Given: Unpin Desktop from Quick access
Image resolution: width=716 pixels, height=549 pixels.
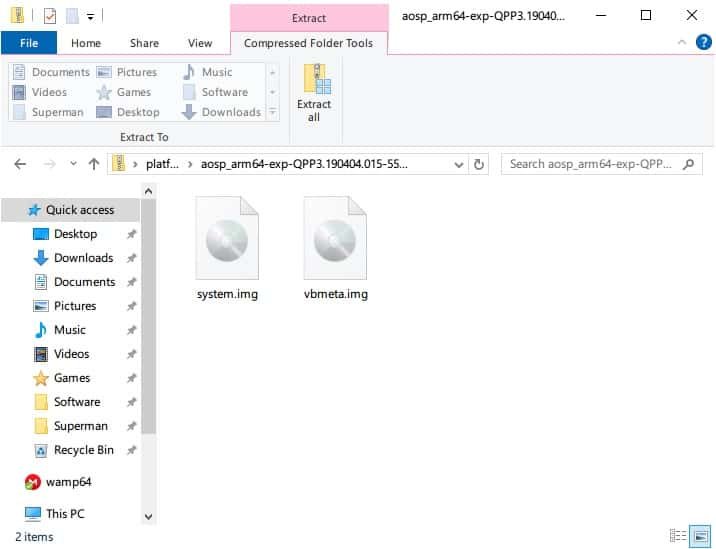Looking at the screenshot, I should point(131,234).
